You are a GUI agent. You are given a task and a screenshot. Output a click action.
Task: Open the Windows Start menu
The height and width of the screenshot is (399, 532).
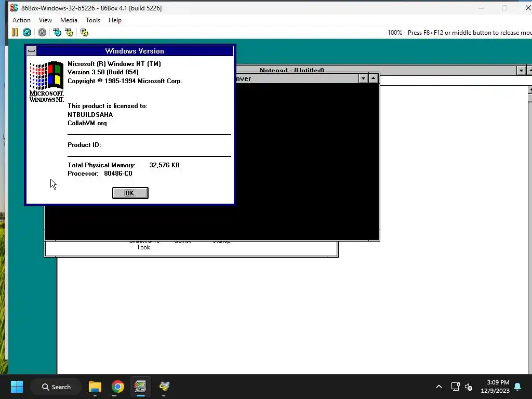click(x=17, y=387)
